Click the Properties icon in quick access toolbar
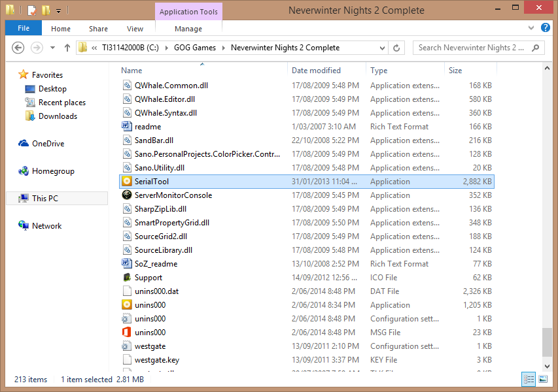 coord(31,10)
